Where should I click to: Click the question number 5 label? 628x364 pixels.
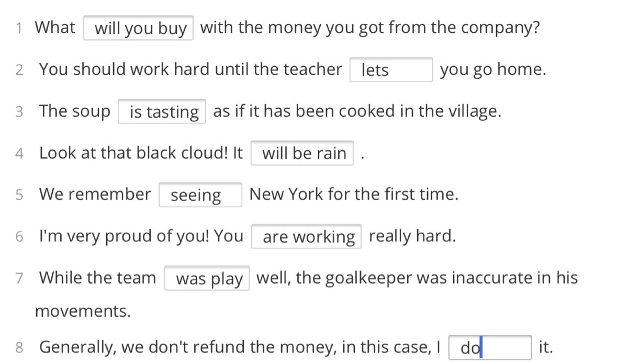tap(19, 195)
